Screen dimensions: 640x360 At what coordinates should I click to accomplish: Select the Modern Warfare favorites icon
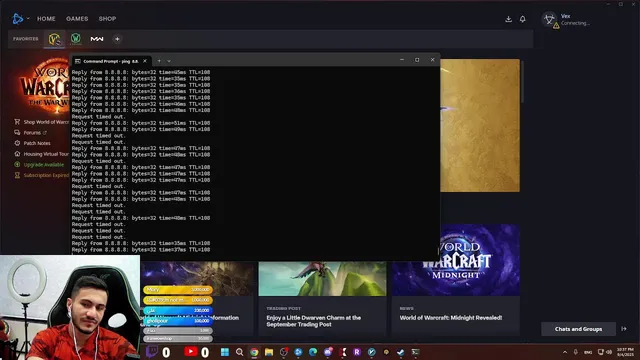(x=97, y=39)
